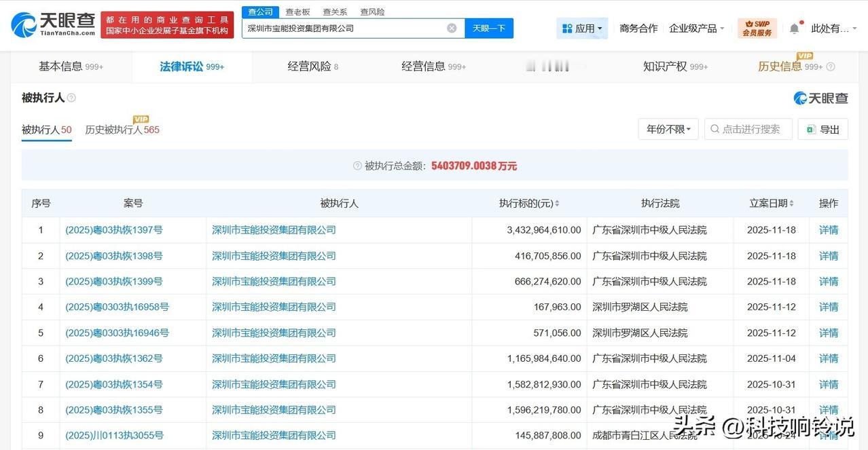The image size is (868, 450).
Task: Click the notification bell icon
Action: pos(793,27)
